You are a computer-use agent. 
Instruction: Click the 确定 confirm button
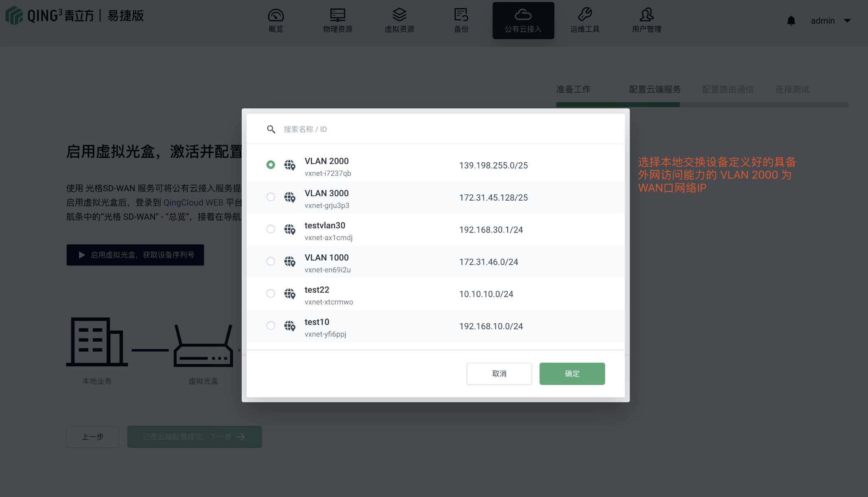572,374
